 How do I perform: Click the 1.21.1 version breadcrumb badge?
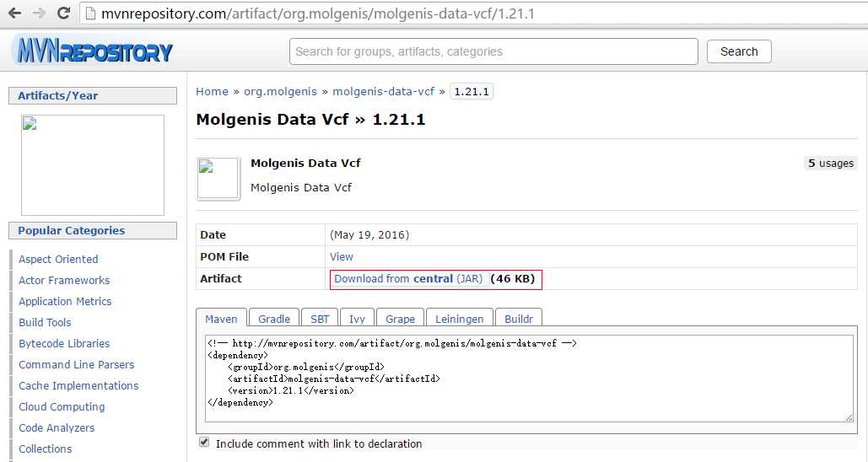pos(472,91)
